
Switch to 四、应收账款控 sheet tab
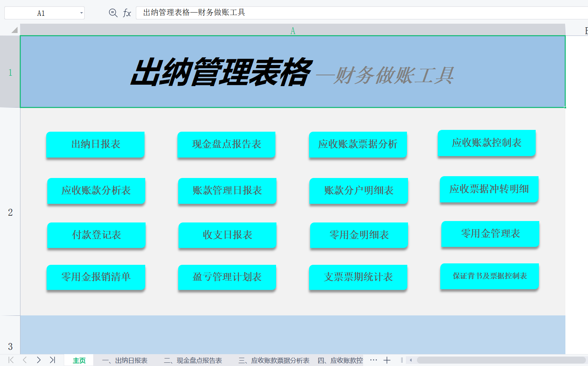(x=340, y=360)
